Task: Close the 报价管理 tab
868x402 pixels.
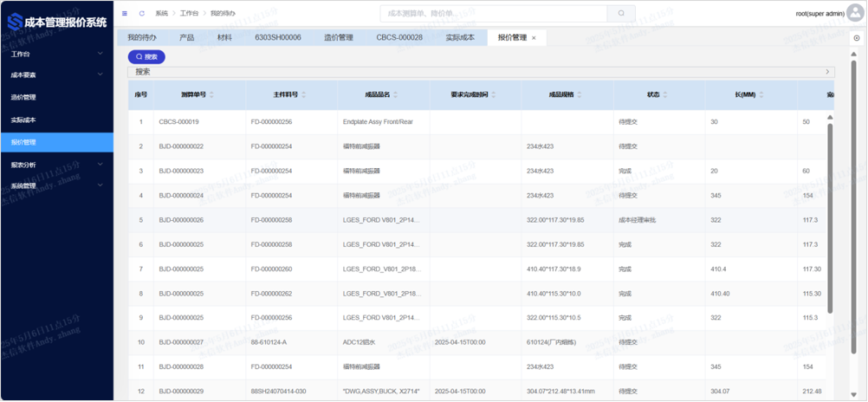Action: pyautogui.click(x=534, y=38)
